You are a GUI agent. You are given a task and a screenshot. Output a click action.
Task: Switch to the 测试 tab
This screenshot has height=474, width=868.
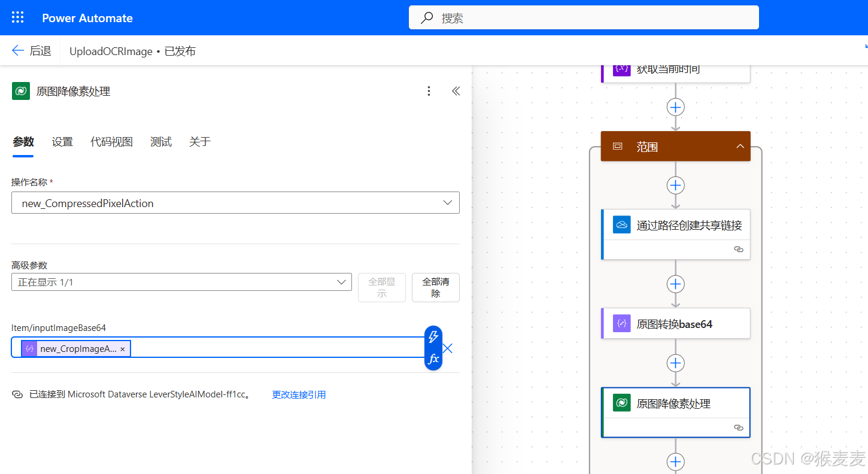(x=161, y=142)
